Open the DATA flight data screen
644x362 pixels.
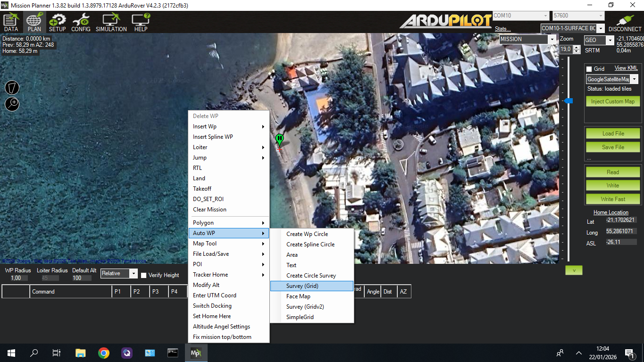[x=11, y=22]
